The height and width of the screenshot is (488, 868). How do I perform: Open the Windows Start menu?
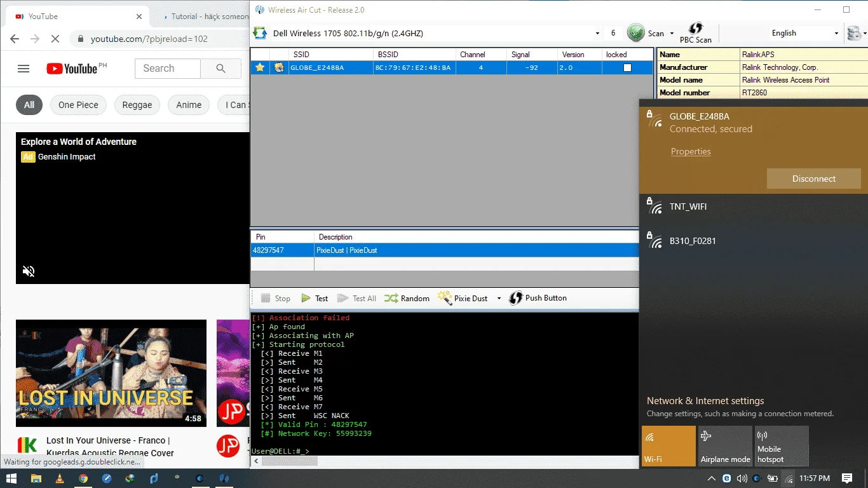click(11, 478)
